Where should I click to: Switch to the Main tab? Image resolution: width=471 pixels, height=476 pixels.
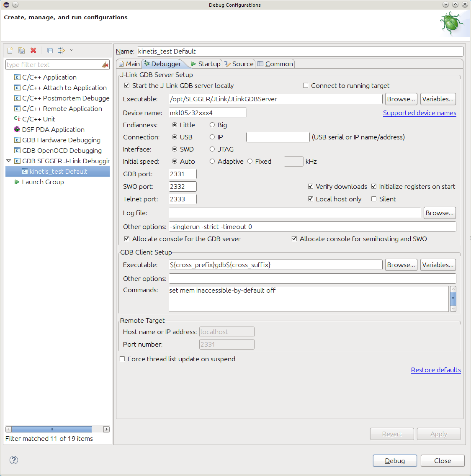tap(129, 64)
